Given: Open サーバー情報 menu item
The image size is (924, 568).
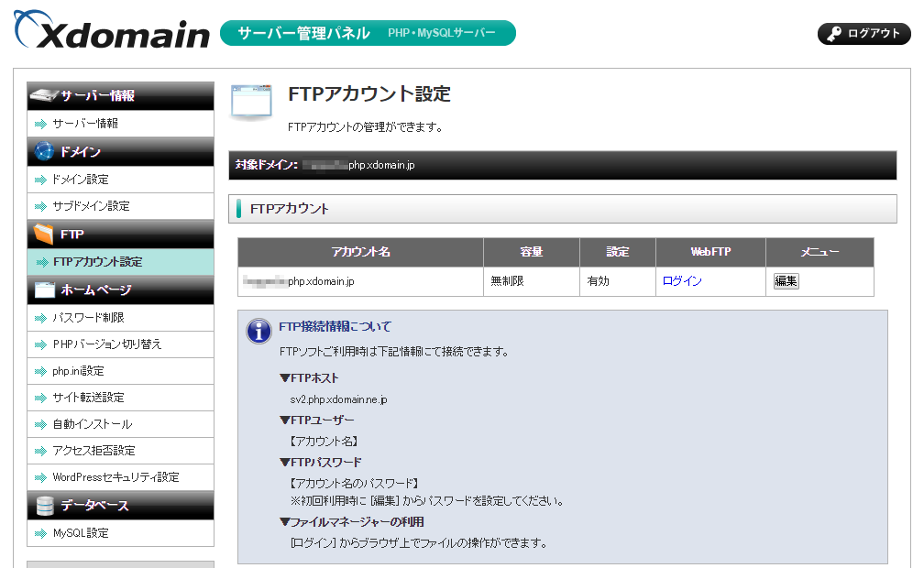Looking at the screenshot, I should [120, 124].
